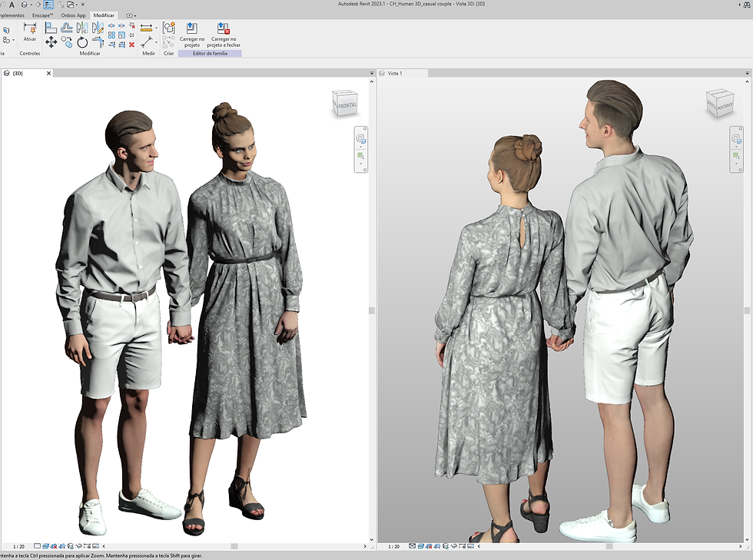Open the visual style menu in view controls
Image resolution: width=753 pixels, height=560 pixels.
point(45,545)
